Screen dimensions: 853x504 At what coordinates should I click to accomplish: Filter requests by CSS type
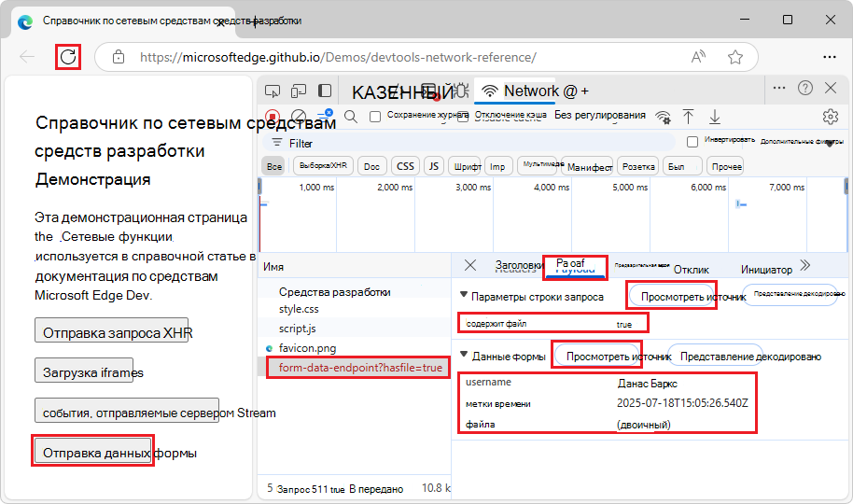[x=405, y=166]
